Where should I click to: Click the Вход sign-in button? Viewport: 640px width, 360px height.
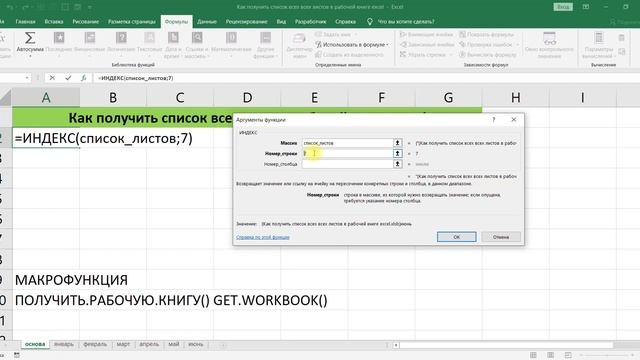(x=563, y=7)
